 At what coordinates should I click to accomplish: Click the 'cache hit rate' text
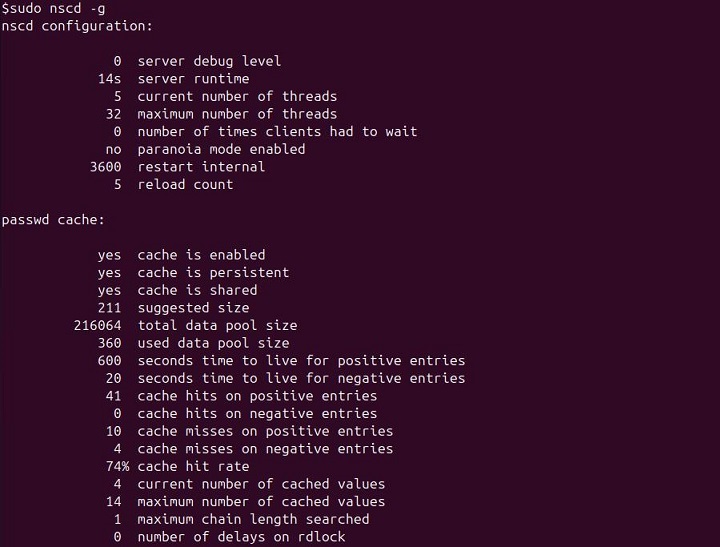pyautogui.click(x=193, y=466)
